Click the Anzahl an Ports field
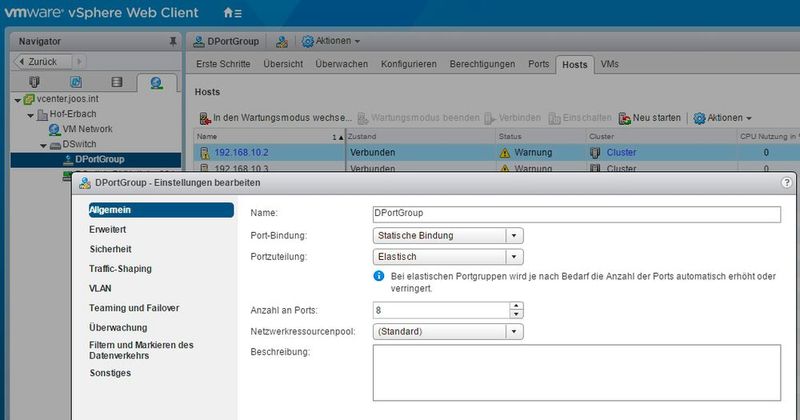The width and height of the screenshot is (800, 420). tap(441, 310)
